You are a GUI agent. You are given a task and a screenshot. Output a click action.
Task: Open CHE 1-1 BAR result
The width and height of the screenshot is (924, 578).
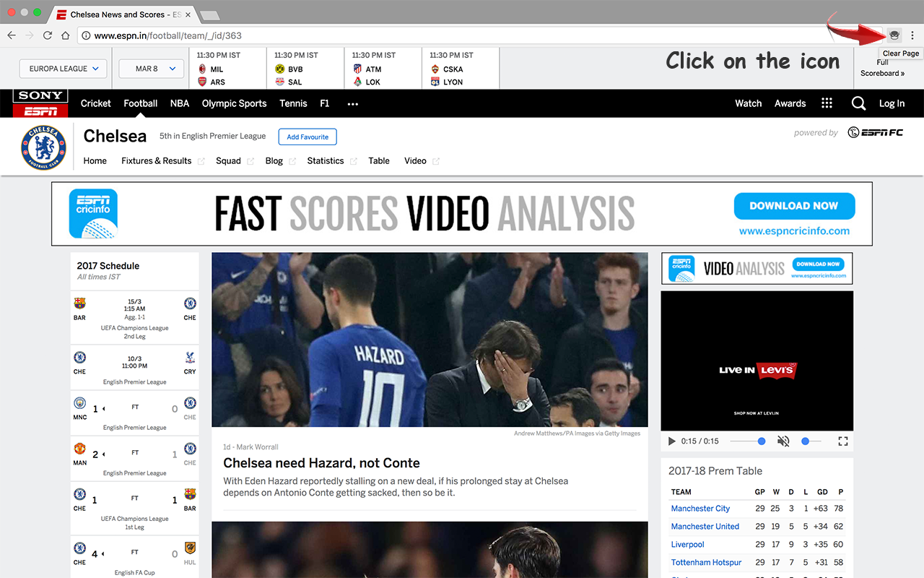(134, 509)
